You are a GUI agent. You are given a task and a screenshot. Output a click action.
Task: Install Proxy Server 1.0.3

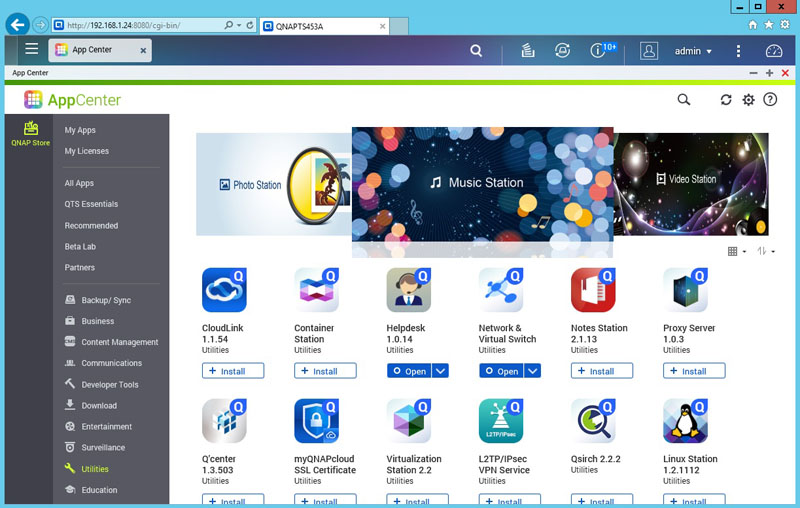[x=694, y=371]
